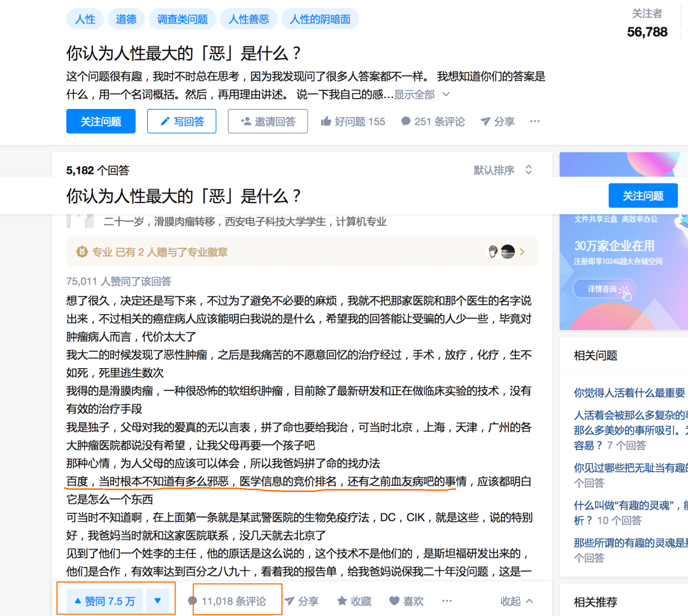Select the 调查类问题 topic tag

[x=182, y=18]
